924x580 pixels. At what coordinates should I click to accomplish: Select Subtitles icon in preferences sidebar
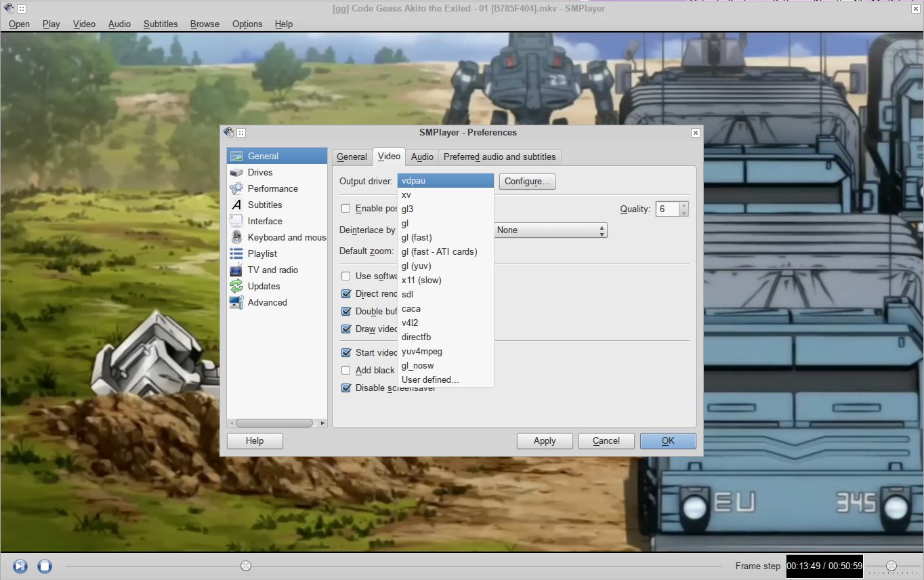236,205
